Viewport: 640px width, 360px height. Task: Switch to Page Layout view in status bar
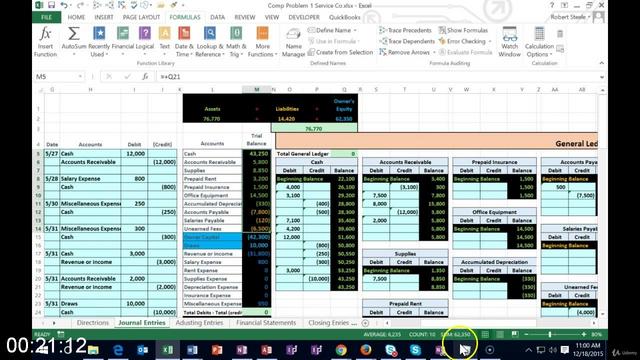(x=500, y=334)
